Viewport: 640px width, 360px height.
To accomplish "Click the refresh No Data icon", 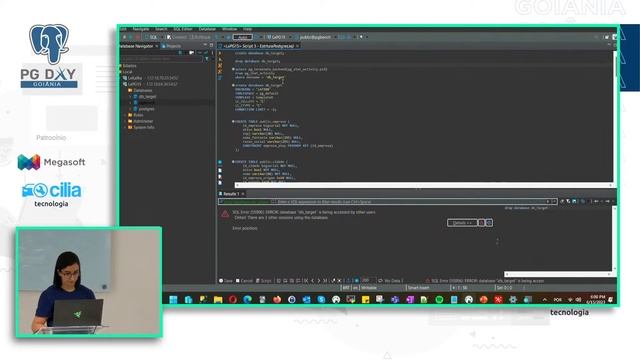I will point(380,281).
